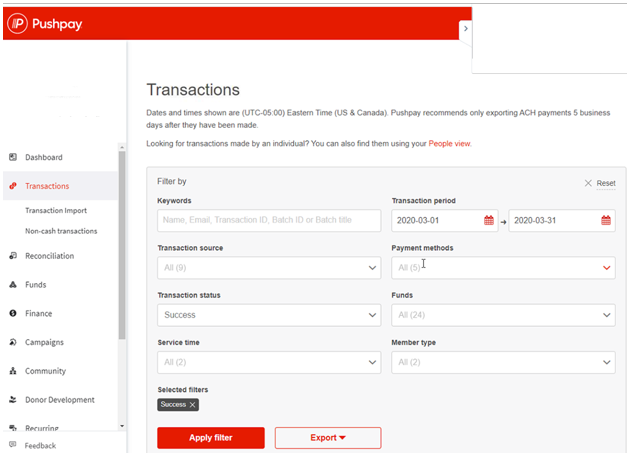The image size is (633, 461).
Task: Open the Export dropdown button
Action: click(328, 438)
